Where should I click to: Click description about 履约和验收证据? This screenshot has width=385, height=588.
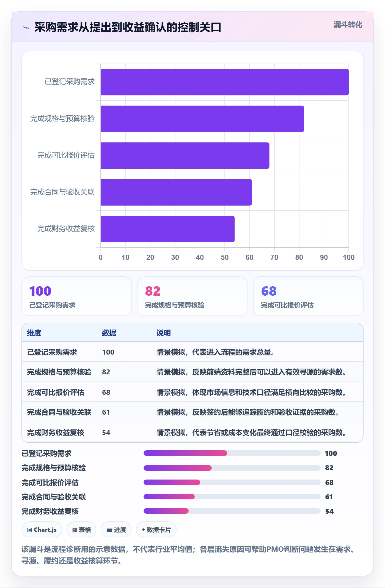click(248, 412)
